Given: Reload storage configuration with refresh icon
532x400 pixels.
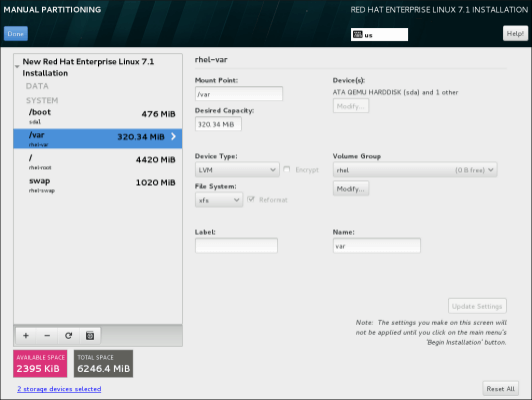Looking at the screenshot, I should [69, 336].
